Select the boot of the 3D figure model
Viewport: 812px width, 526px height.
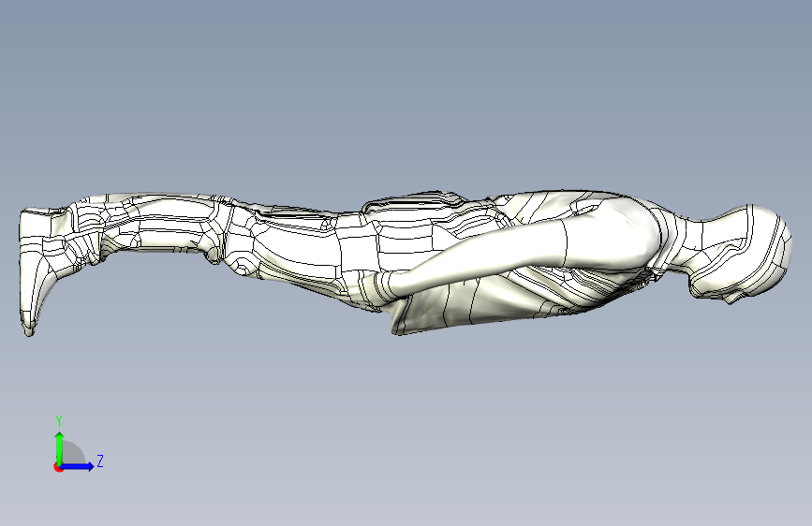pyautogui.click(x=37, y=270)
